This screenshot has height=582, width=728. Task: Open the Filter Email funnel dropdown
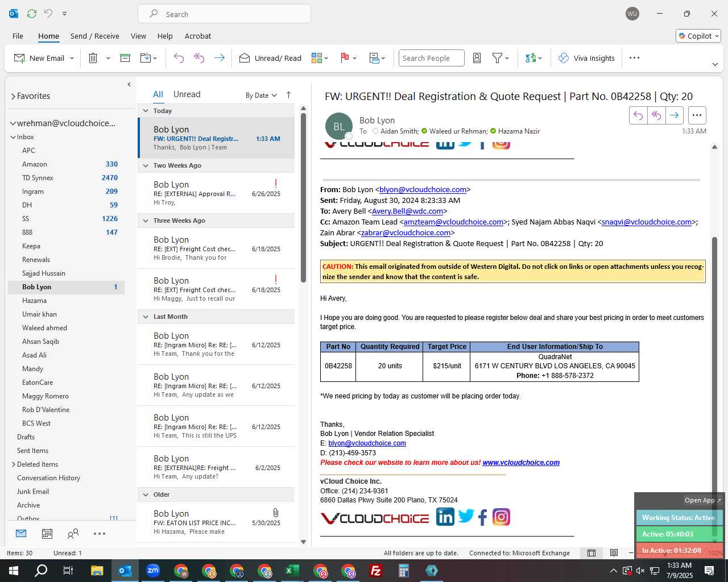coord(500,58)
